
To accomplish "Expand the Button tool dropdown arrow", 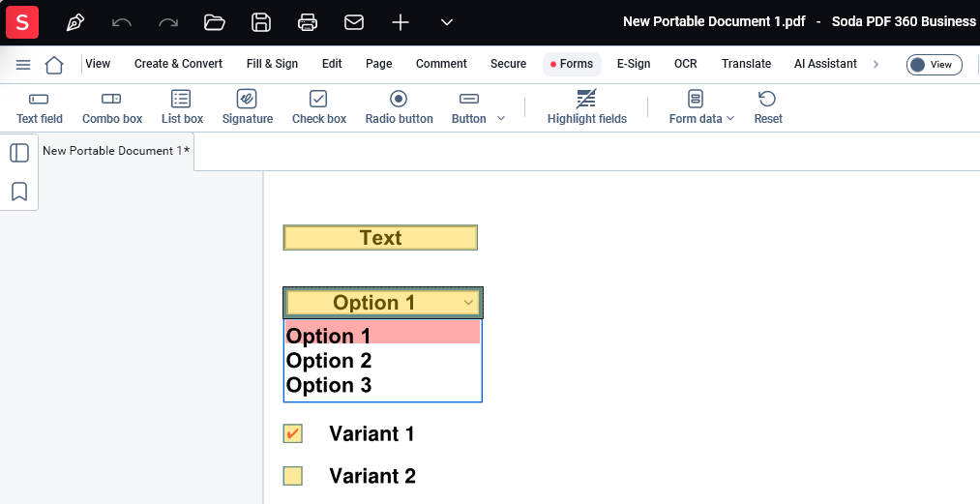I will point(500,118).
